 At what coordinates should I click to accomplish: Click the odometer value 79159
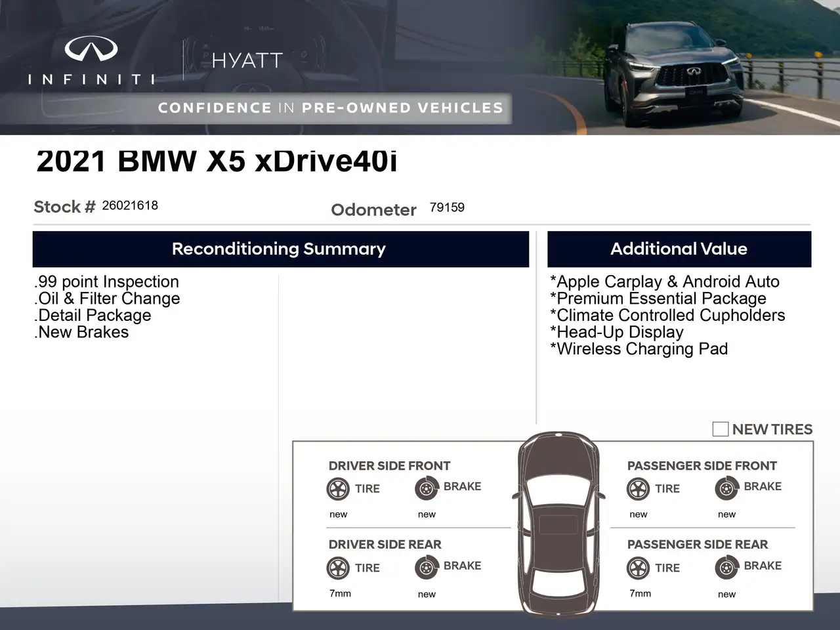click(447, 207)
